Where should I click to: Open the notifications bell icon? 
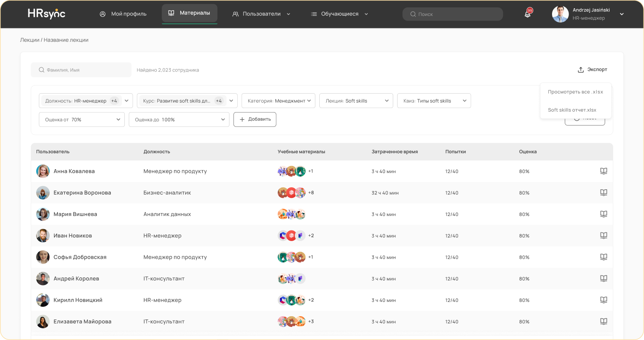(x=528, y=14)
